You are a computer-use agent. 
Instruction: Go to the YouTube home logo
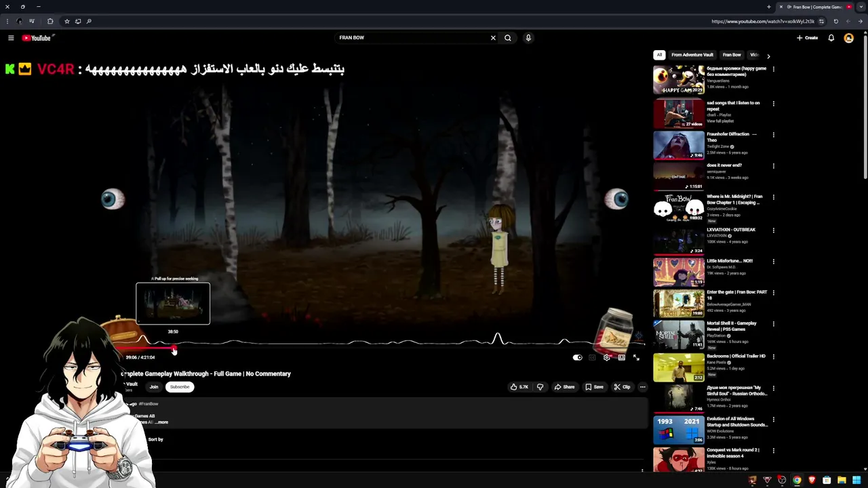click(37, 38)
